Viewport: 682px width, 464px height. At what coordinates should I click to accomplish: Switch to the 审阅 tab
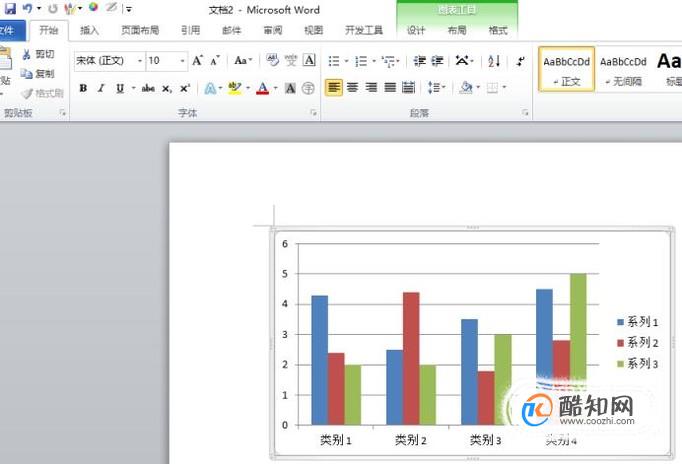(273, 30)
